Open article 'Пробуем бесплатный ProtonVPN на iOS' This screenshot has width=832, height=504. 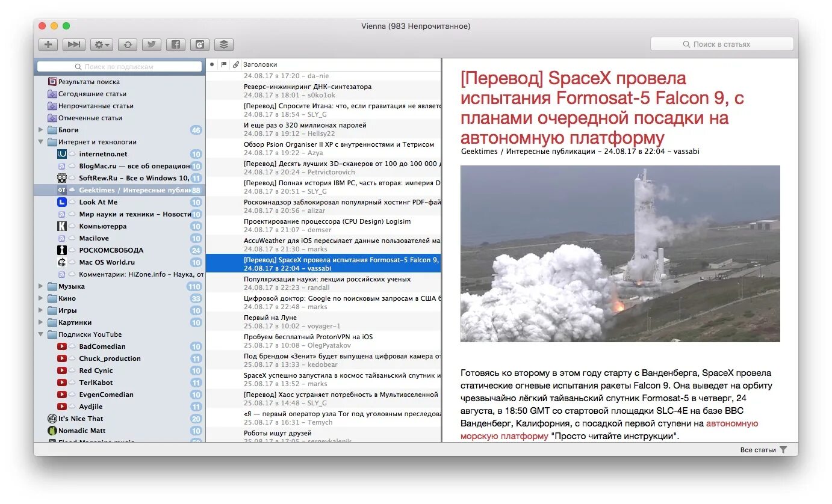click(x=324, y=341)
